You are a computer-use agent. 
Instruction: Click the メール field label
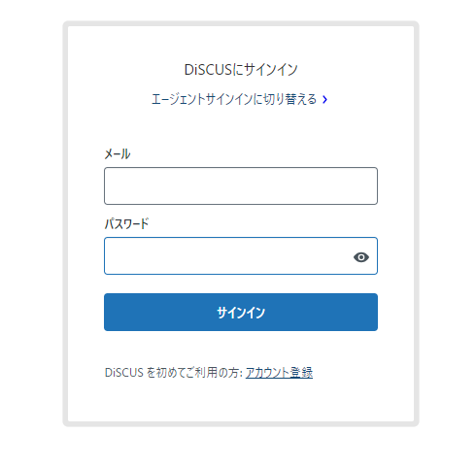click(x=118, y=154)
